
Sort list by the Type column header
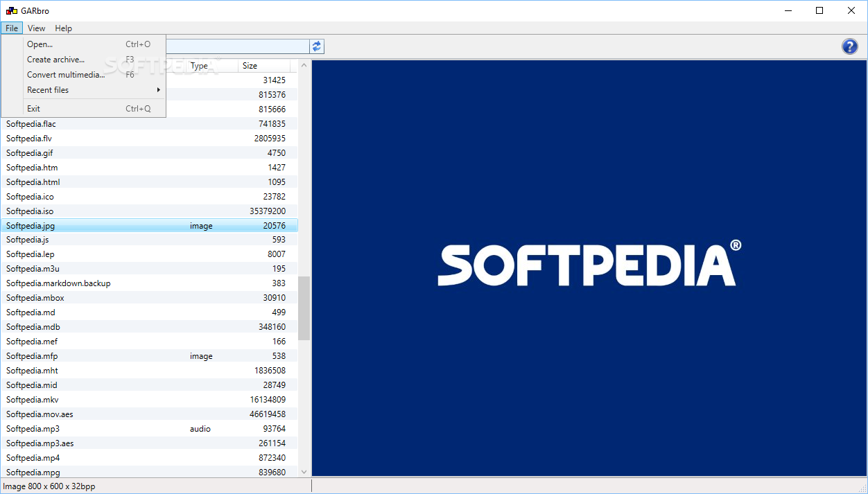coord(212,66)
